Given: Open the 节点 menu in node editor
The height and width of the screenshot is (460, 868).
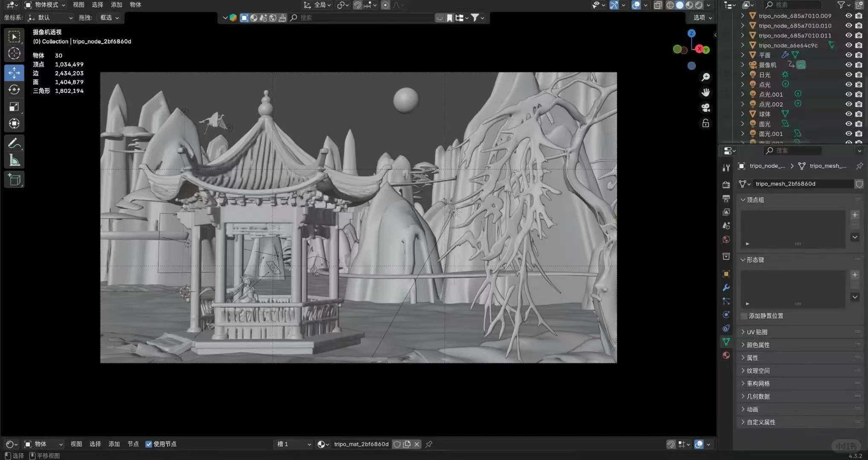Looking at the screenshot, I should (133, 444).
